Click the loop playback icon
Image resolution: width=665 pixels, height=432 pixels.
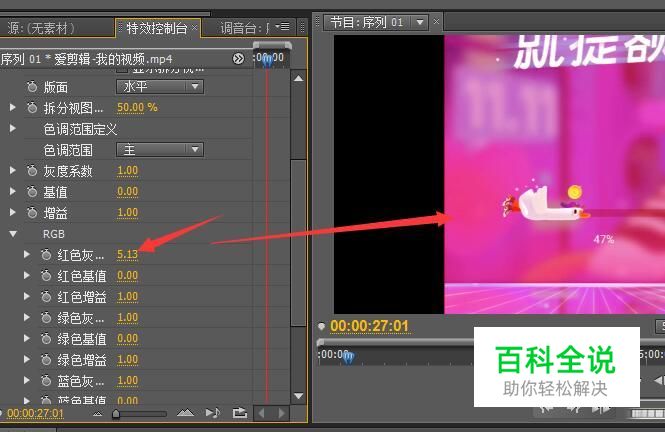pyautogui.click(x=240, y=413)
